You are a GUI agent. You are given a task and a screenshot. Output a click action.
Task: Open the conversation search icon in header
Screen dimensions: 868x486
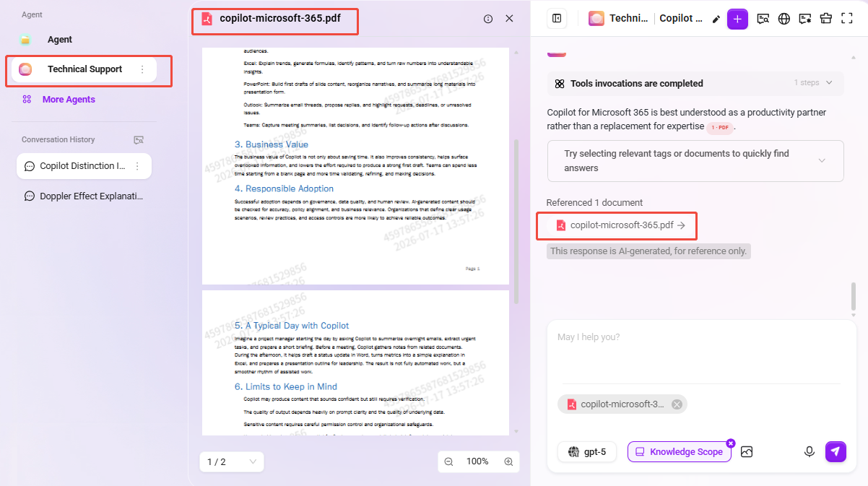763,19
